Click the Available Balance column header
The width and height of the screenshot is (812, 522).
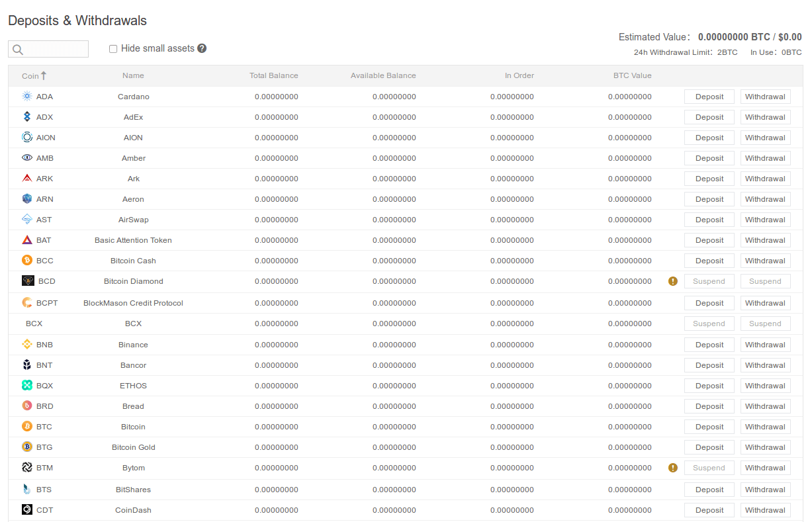click(x=383, y=75)
